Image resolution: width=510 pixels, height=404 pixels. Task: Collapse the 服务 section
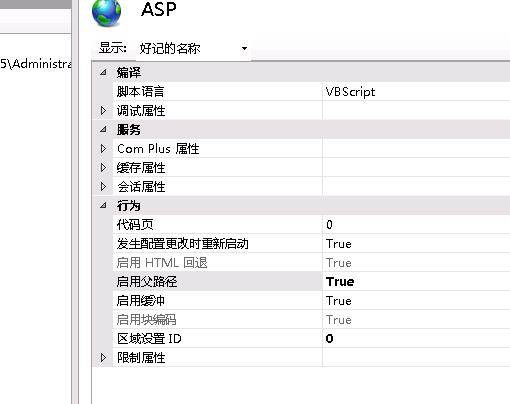pyautogui.click(x=103, y=129)
